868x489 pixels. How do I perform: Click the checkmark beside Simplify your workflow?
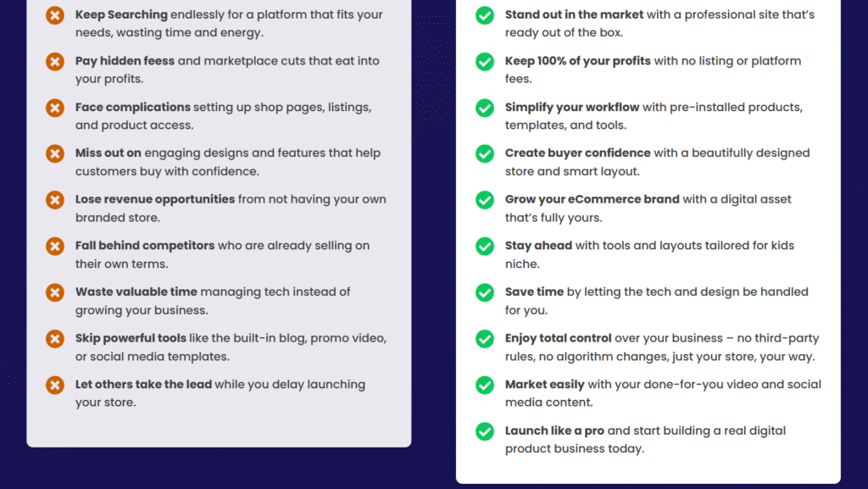coord(485,108)
